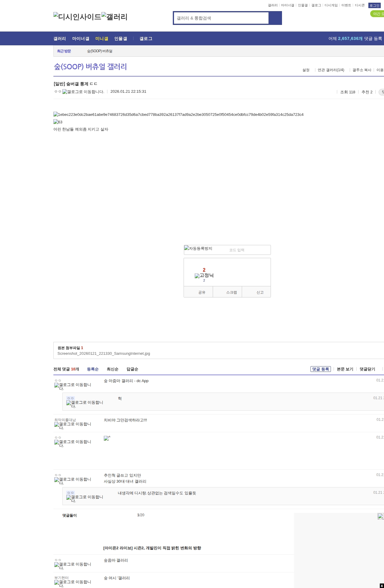This screenshot has height=588, width=384.
Task: Open 갤로그 icon on the '내생각에 디시랑' reply
Action: (x=85, y=499)
